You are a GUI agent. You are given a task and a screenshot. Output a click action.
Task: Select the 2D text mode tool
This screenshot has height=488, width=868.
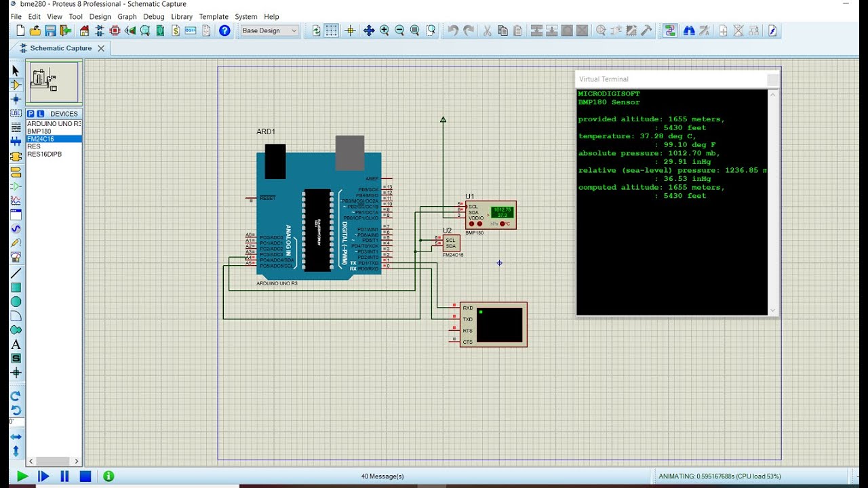tap(16, 344)
